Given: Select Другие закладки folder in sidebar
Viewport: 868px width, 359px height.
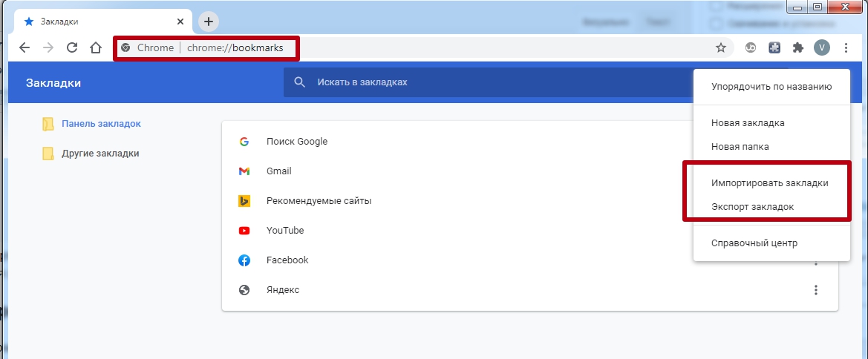Looking at the screenshot, I should 100,154.
